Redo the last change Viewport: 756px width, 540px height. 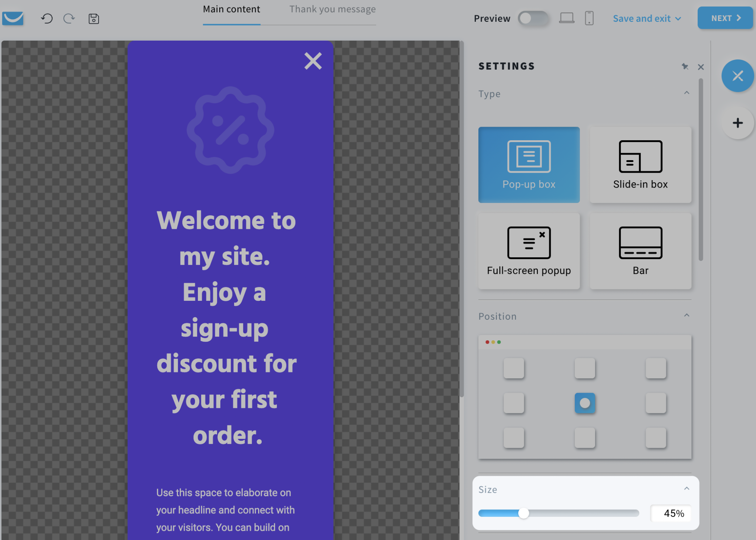(x=69, y=18)
